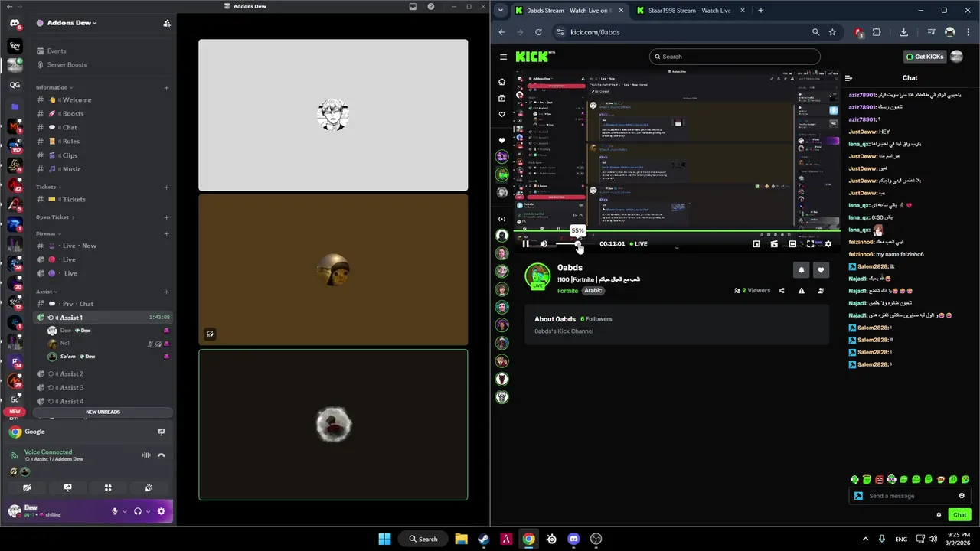Select Server Boosts in the sidebar
Viewport: 980px width, 551px height.
[x=102, y=65]
